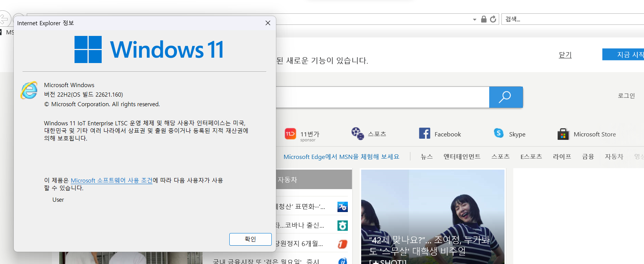
Task: Select the 금융 navigation tab
Action: pos(588,157)
